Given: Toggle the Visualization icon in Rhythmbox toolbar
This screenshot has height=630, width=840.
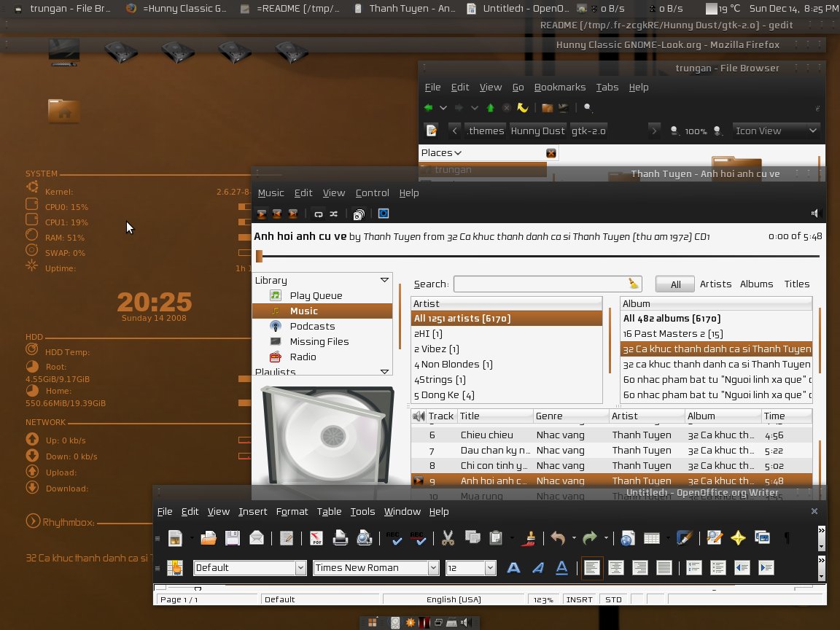Looking at the screenshot, I should click(x=384, y=214).
